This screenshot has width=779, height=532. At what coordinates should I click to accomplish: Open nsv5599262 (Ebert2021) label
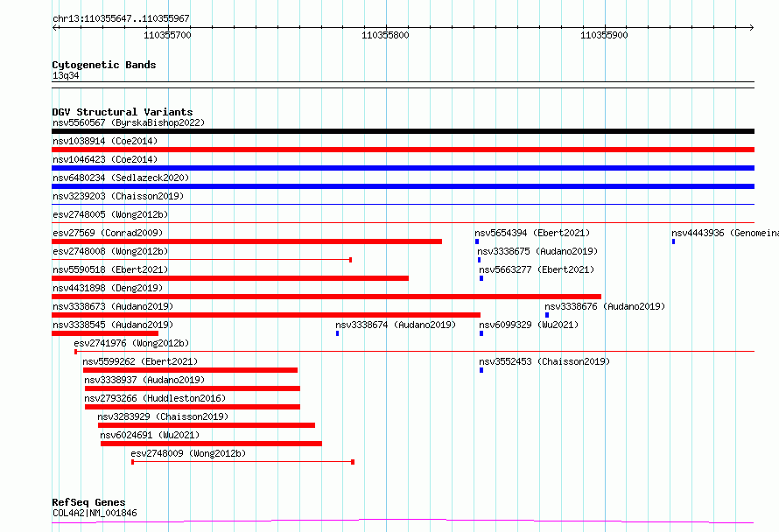pyautogui.click(x=140, y=361)
